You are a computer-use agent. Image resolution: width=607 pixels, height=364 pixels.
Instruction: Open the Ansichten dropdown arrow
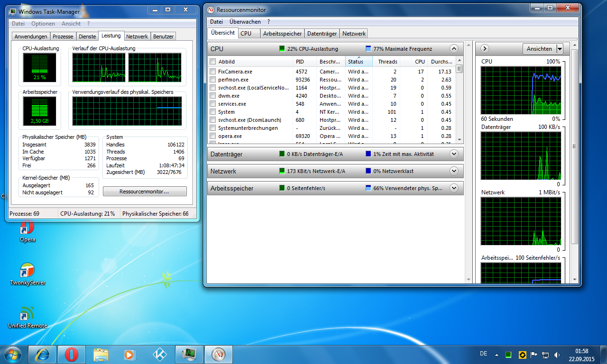tap(560, 49)
